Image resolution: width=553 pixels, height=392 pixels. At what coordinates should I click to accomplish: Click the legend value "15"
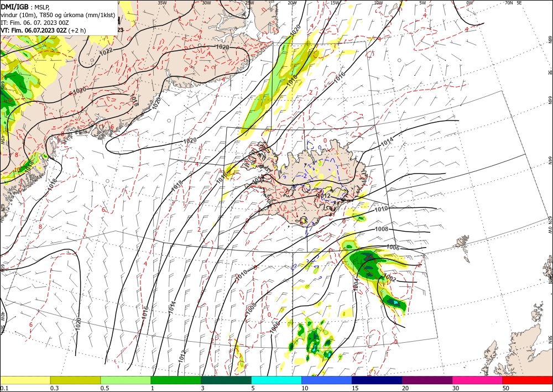(355, 388)
